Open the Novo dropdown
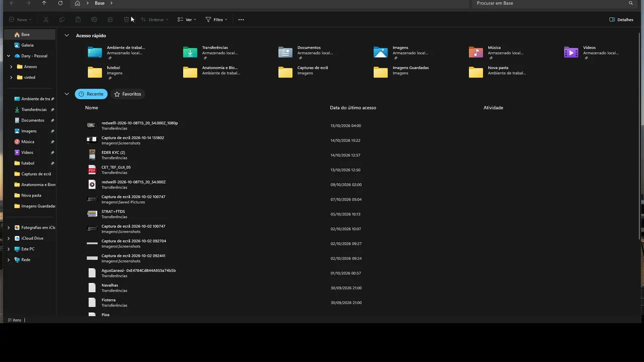The image size is (644, 362). click(20, 20)
